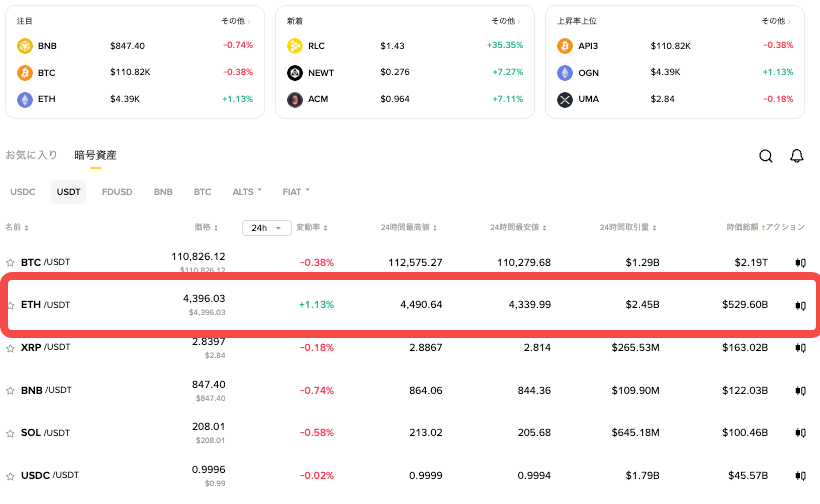This screenshot has height=504, width=820.
Task: Select the FDUSD market filter tab
Action: [117, 191]
